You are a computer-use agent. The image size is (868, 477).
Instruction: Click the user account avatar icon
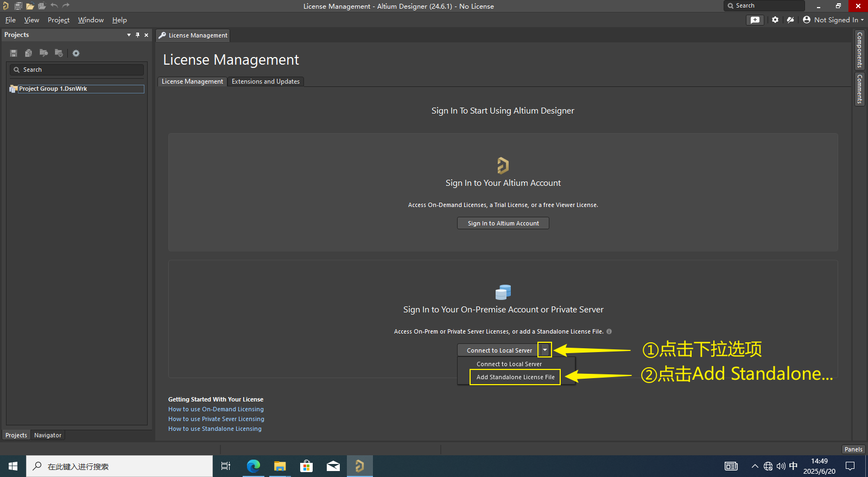(807, 20)
